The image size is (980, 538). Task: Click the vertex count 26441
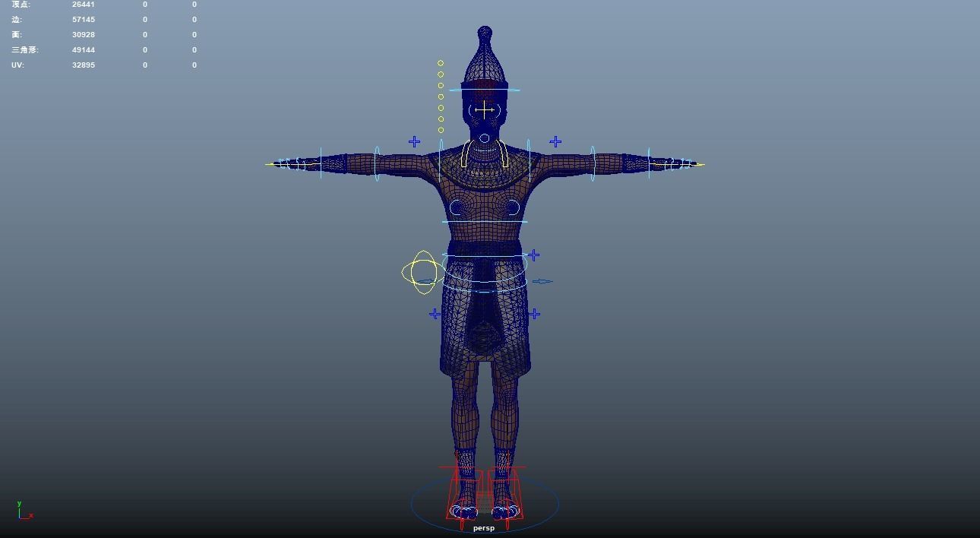[x=84, y=5]
